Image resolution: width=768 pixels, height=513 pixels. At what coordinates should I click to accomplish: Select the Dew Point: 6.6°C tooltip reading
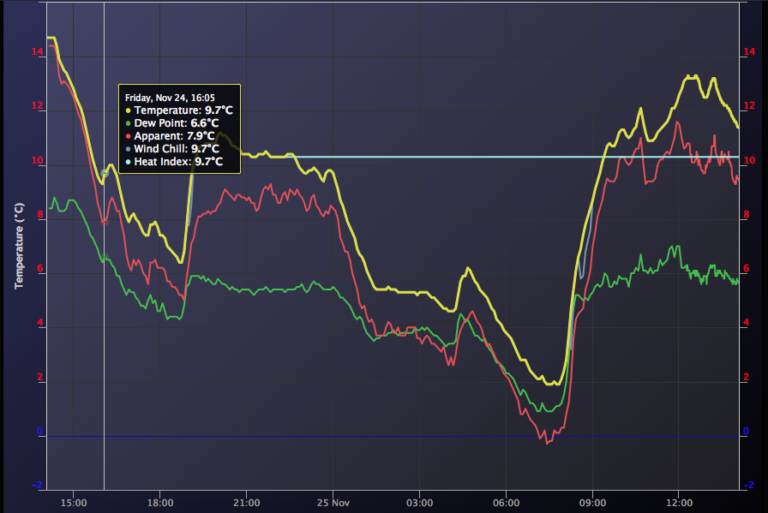tap(176, 123)
